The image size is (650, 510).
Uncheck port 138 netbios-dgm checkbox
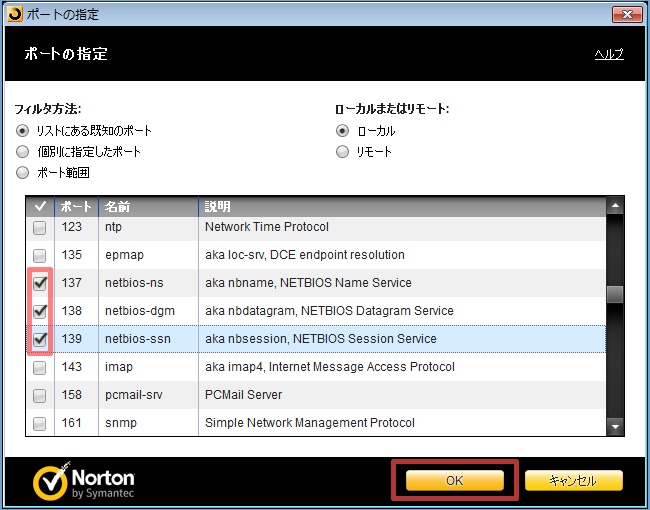click(x=40, y=311)
